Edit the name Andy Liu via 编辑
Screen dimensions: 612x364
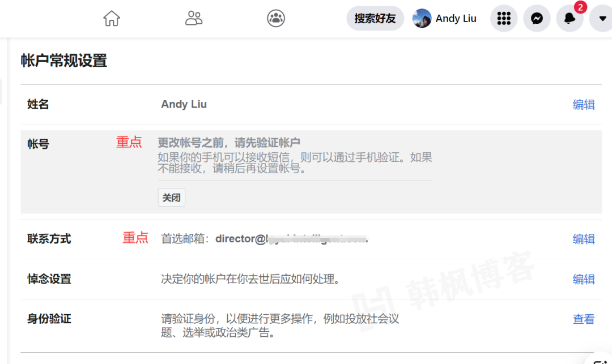(584, 104)
